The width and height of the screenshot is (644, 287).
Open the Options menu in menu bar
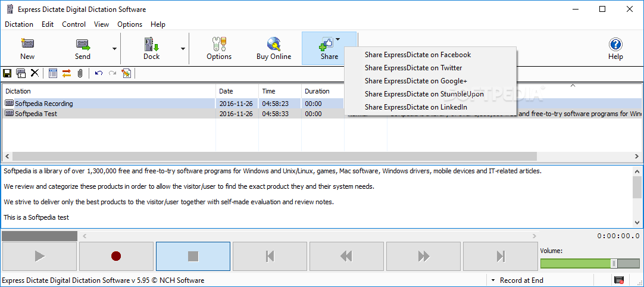coord(130,24)
